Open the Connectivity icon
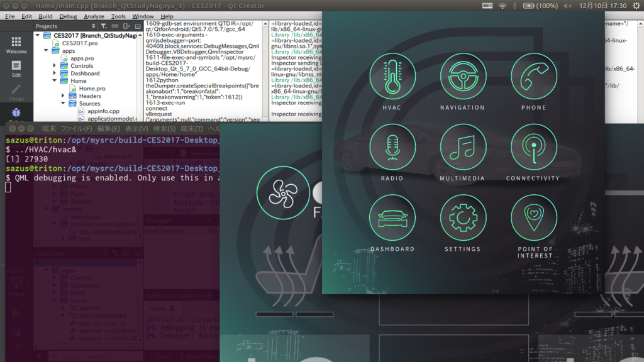Image resolution: width=644 pixels, height=362 pixels. tap(533, 147)
